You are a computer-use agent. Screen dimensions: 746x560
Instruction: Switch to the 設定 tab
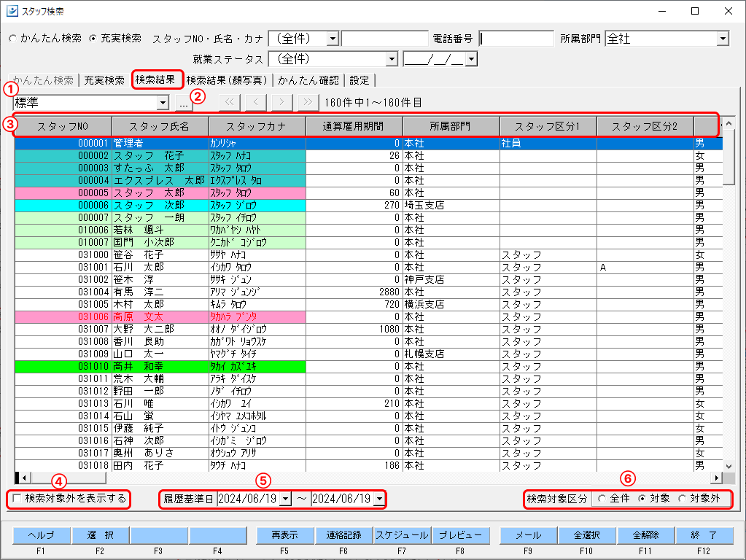[x=360, y=80]
